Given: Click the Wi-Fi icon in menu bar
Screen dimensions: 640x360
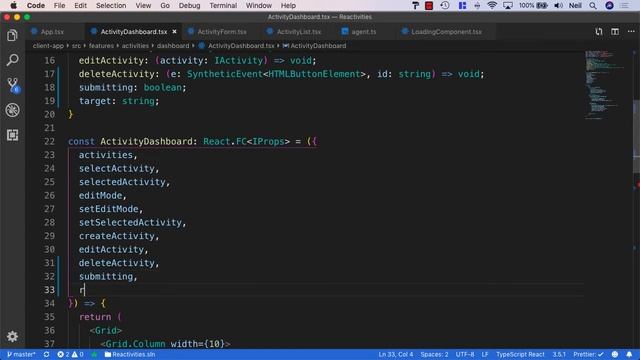Looking at the screenshot, I should [492, 5].
